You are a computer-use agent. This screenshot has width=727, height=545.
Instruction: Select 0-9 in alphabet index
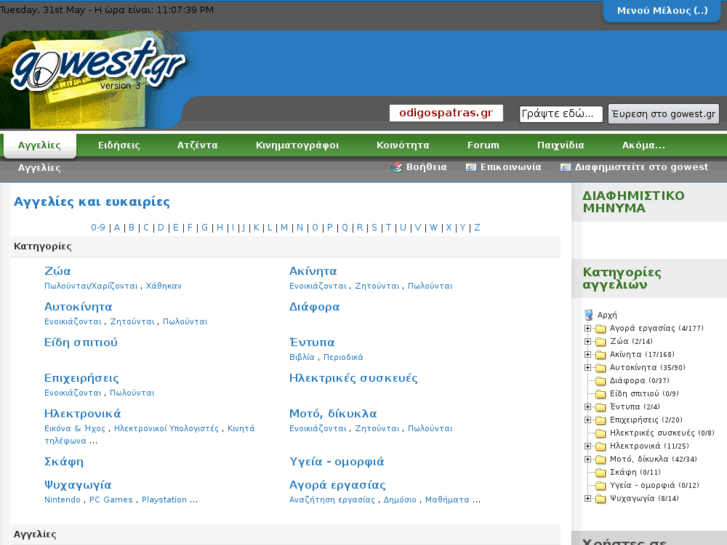[98, 227]
